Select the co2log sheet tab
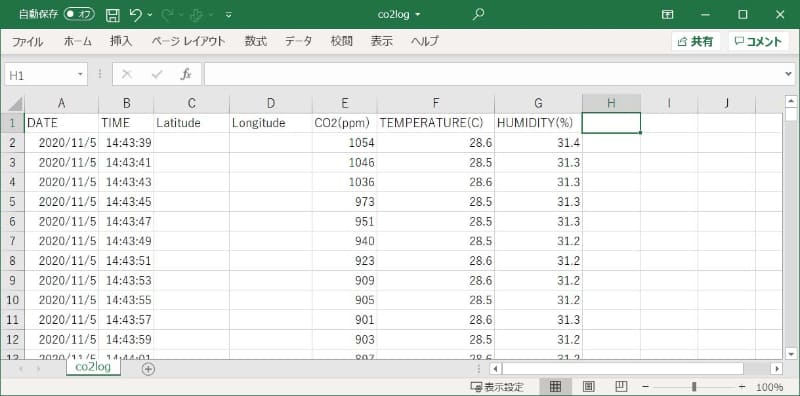800x396 pixels. click(x=93, y=367)
